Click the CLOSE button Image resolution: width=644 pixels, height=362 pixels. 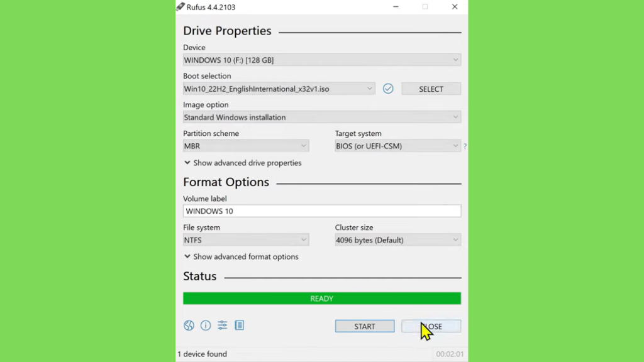[x=431, y=326]
